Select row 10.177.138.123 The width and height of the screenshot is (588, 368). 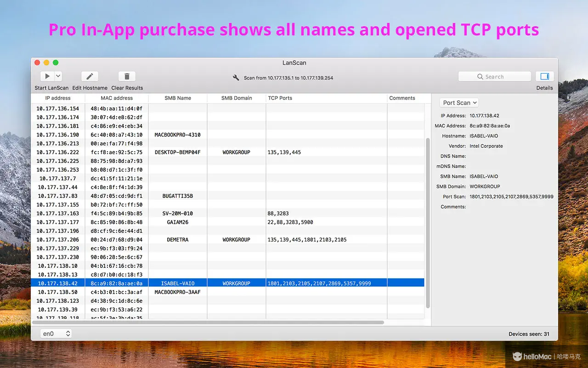228,301
